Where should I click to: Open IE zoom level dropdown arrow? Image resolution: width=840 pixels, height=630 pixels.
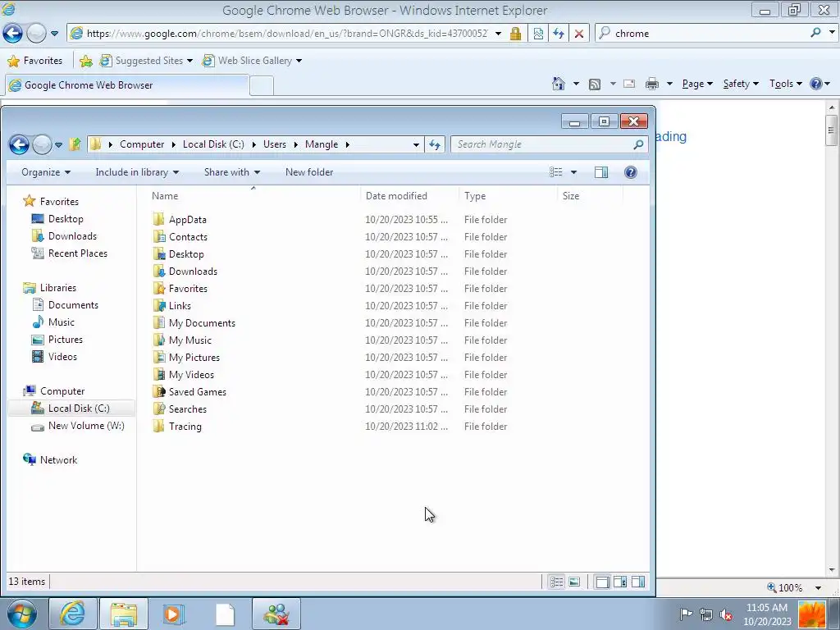pos(819,587)
